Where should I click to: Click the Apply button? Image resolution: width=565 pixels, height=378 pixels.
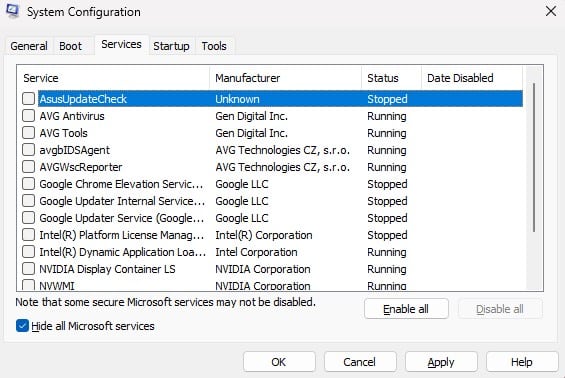441,362
